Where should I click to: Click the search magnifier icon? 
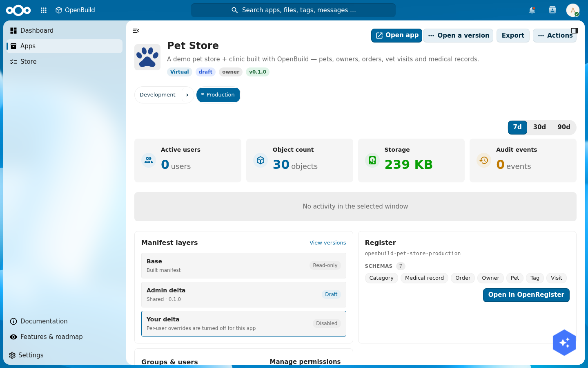234,10
